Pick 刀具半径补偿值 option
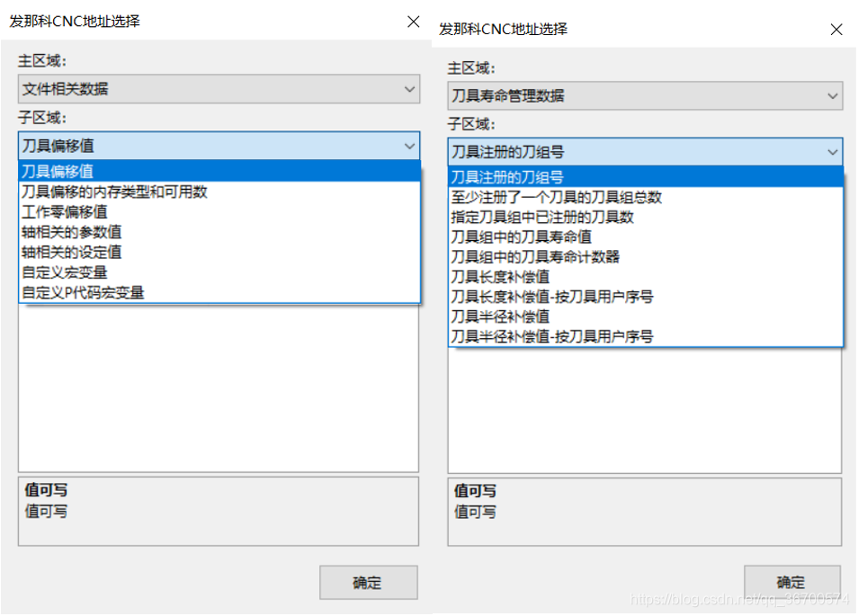Viewport: 858px width, 616px height. (x=645, y=317)
